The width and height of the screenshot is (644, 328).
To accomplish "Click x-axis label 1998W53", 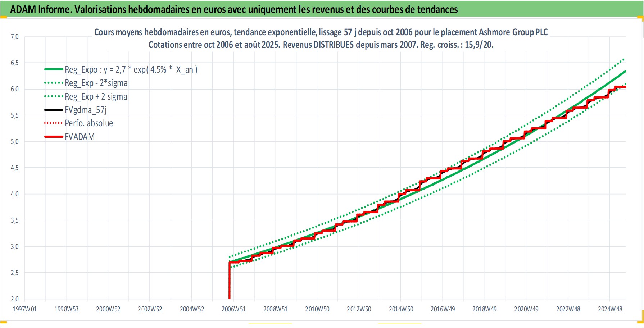I will pyautogui.click(x=66, y=309).
